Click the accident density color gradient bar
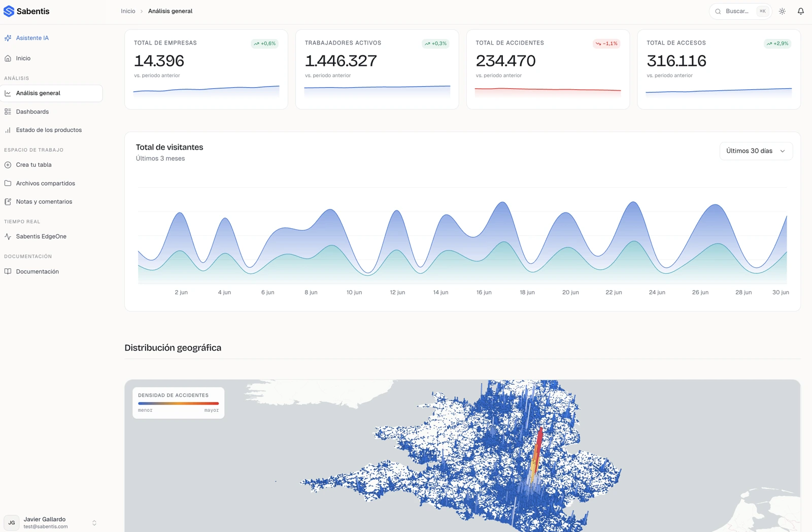The height and width of the screenshot is (532, 812). point(178,404)
